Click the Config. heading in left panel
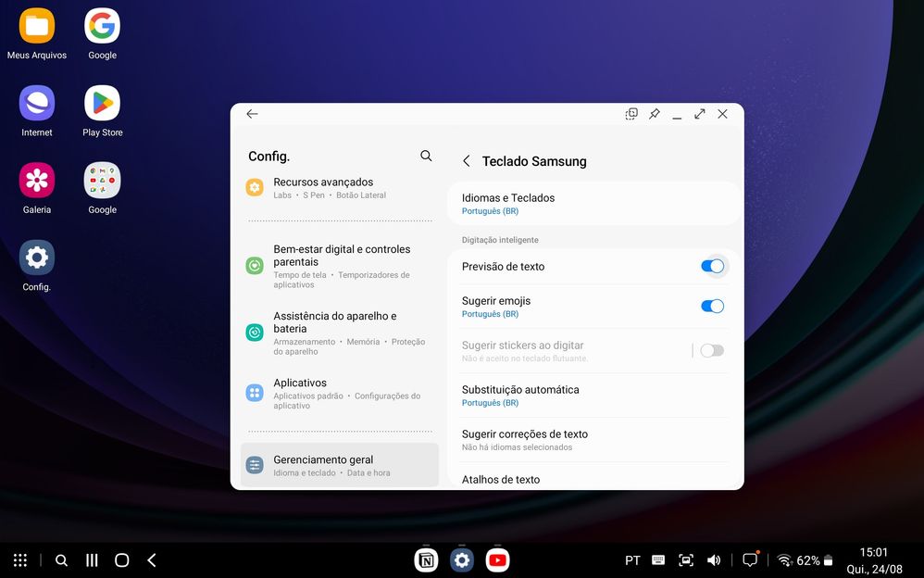The width and height of the screenshot is (924, 578). click(268, 157)
